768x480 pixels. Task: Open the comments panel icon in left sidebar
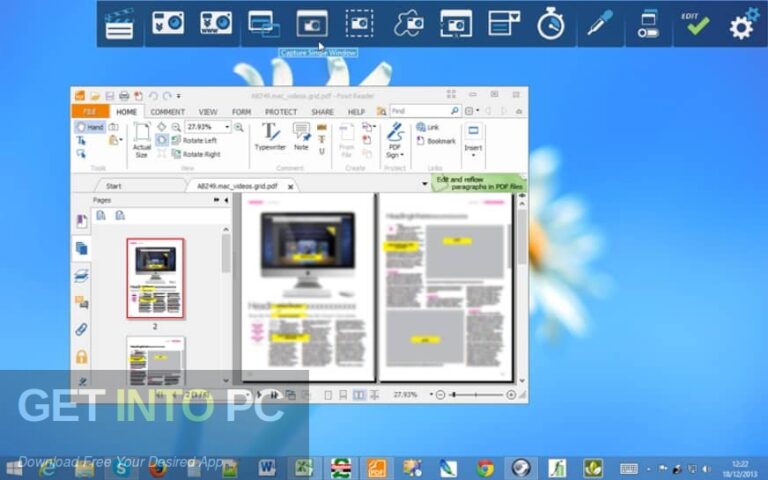(81, 303)
